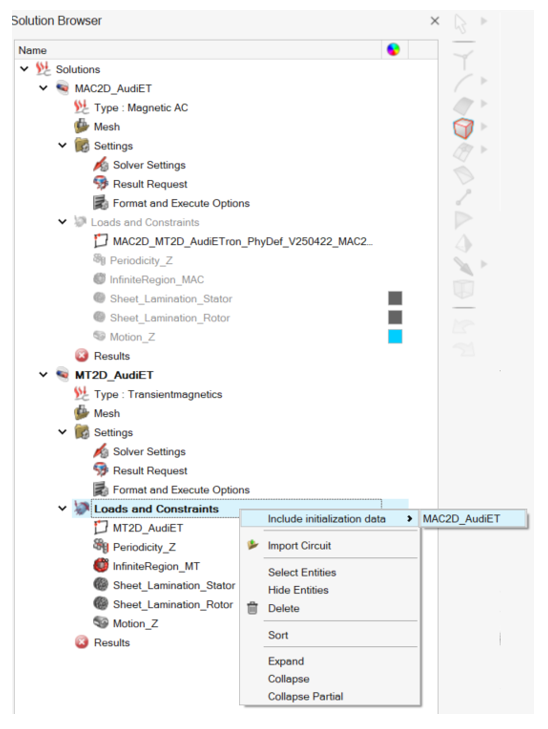Viewport: 548px width, 729px height.
Task: Choose the faded wireframe box icon
Action: [463, 288]
